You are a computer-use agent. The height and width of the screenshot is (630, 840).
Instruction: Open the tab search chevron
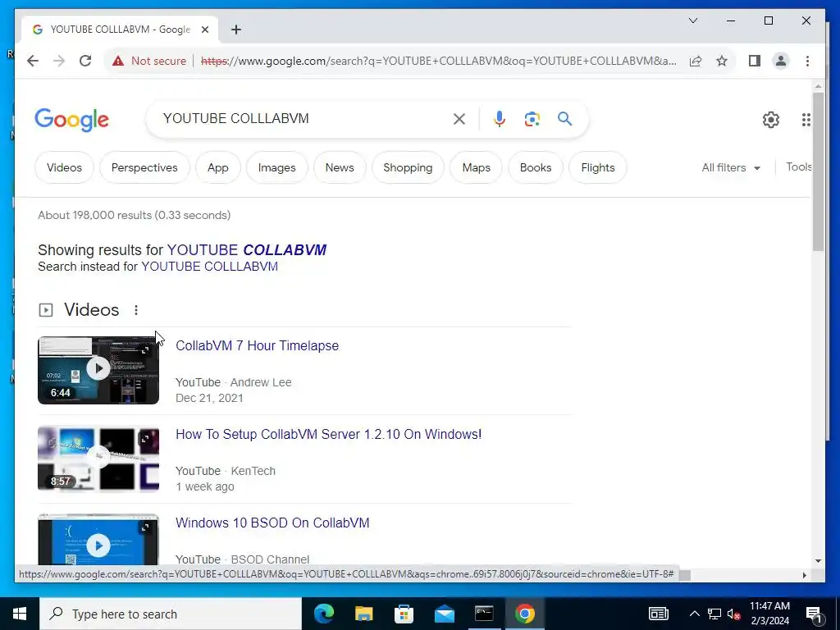[x=692, y=21]
